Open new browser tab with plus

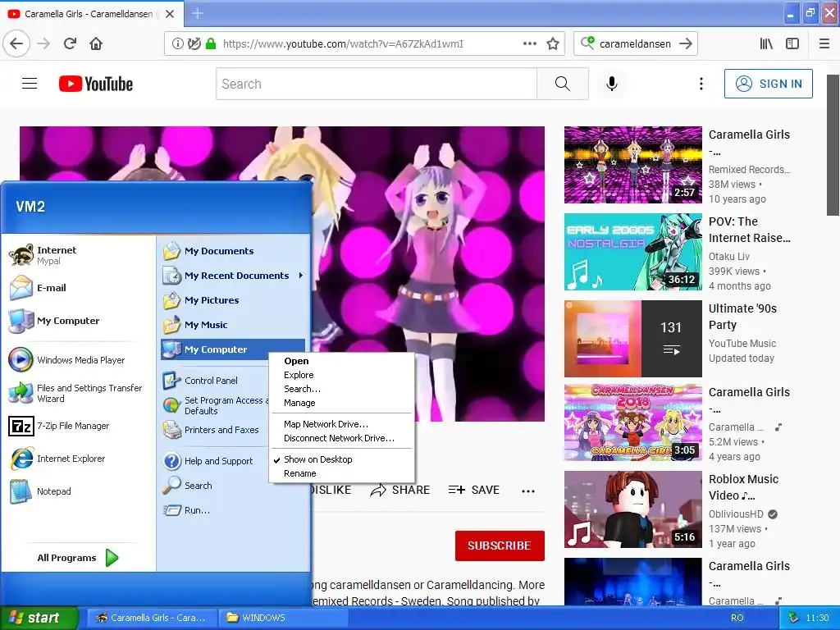point(197,13)
